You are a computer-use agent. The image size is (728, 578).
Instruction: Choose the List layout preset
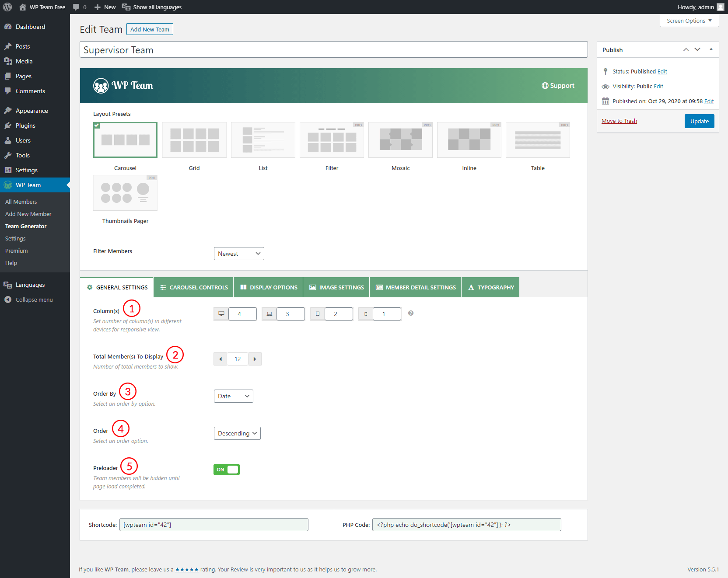[x=263, y=140]
